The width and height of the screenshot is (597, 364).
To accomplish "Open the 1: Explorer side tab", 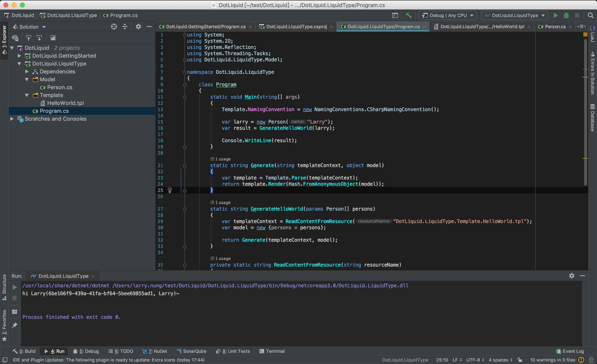I will [4, 40].
